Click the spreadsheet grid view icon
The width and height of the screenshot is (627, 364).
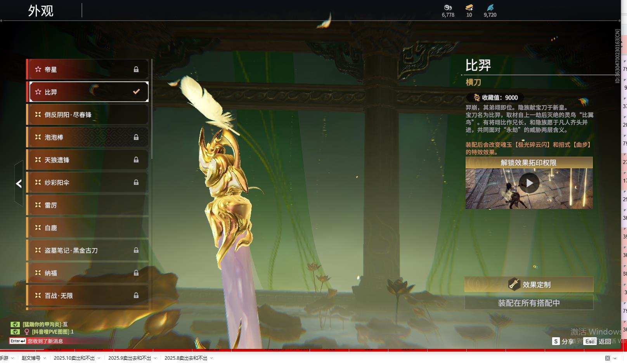[608, 358]
